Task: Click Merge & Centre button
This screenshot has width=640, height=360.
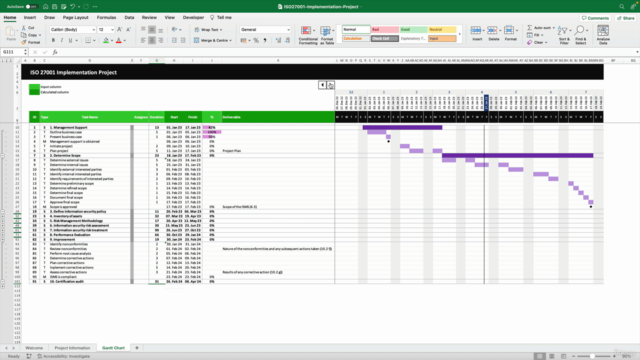Action: click(x=213, y=40)
